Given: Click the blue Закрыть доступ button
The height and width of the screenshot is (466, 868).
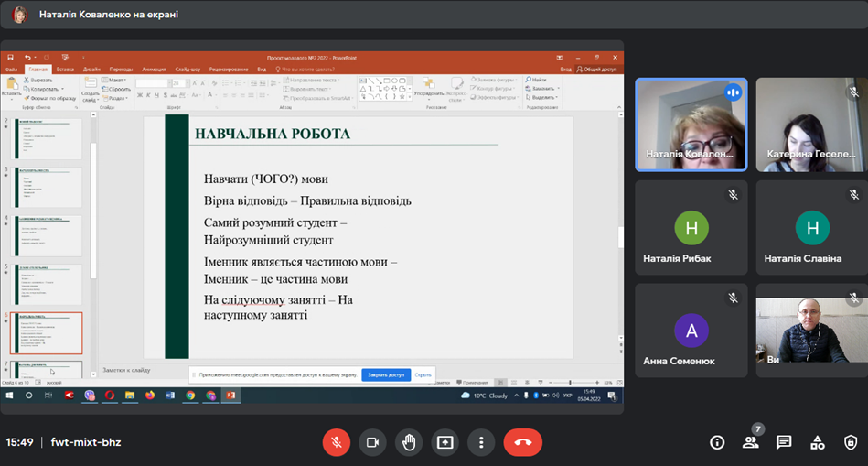Looking at the screenshot, I should click(x=386, y=374).
